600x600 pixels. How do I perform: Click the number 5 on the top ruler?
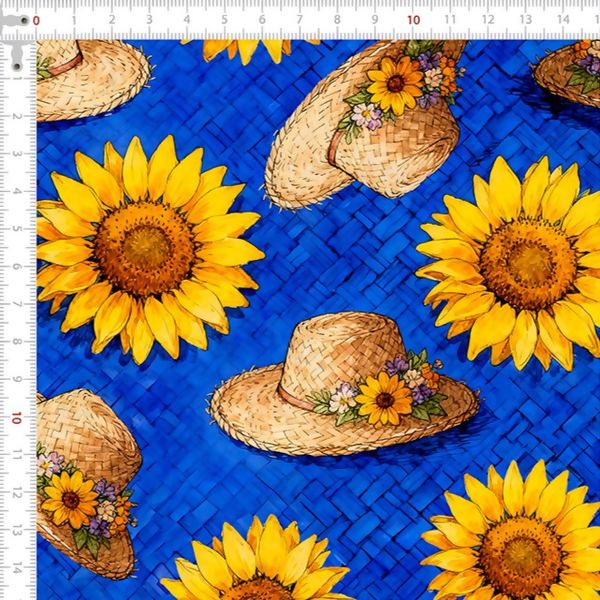coord(225,20)
